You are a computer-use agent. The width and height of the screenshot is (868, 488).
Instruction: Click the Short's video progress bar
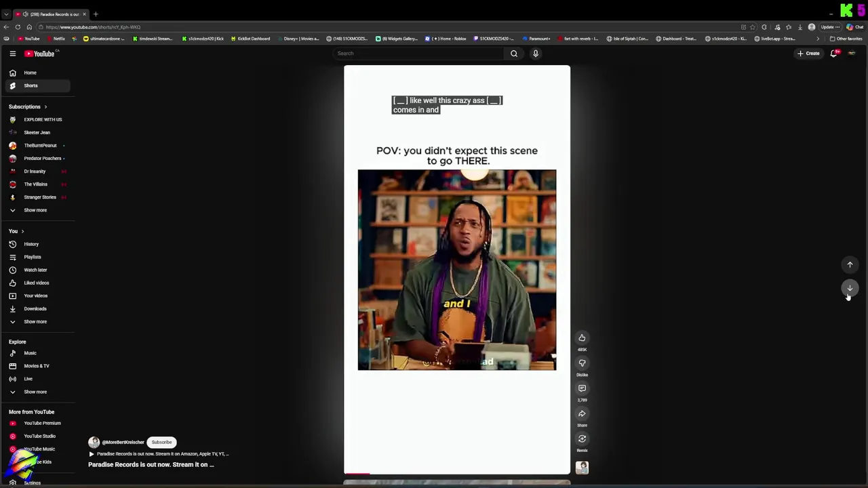point(457,474)
